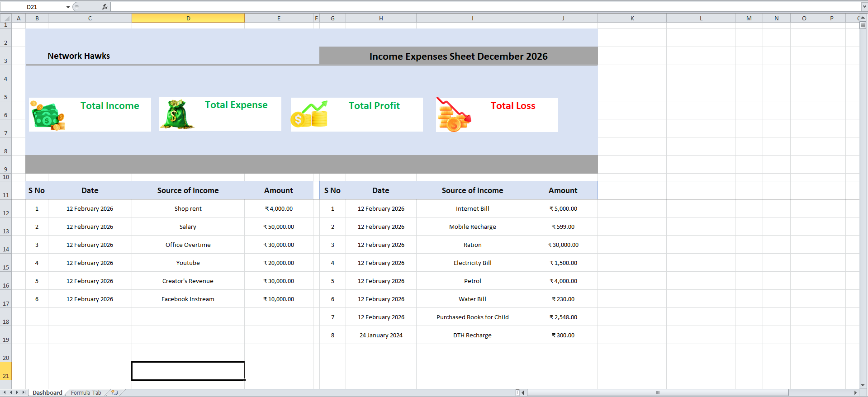The height and width of the screenshot is (397, 868).
Task: Select column K header
Action: coord(632,18)
